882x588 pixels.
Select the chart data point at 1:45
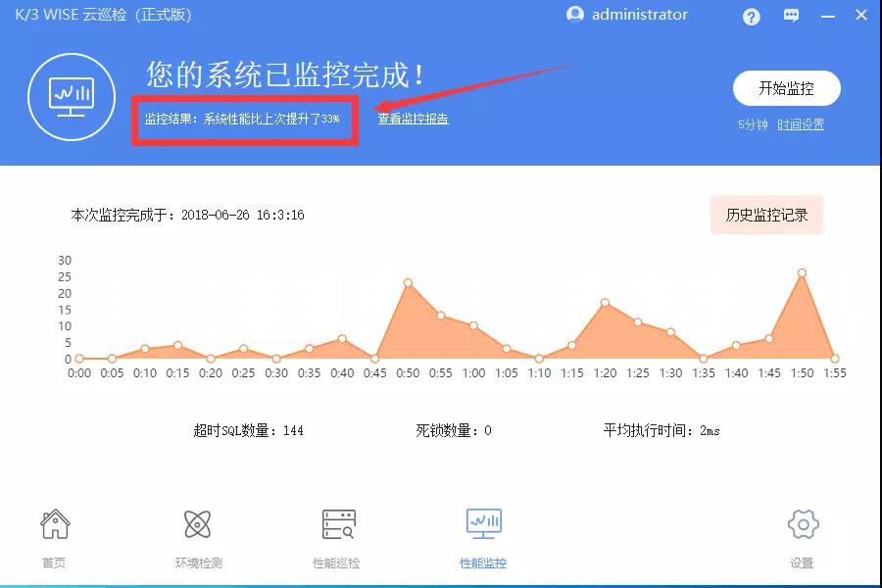click(769, 339)
